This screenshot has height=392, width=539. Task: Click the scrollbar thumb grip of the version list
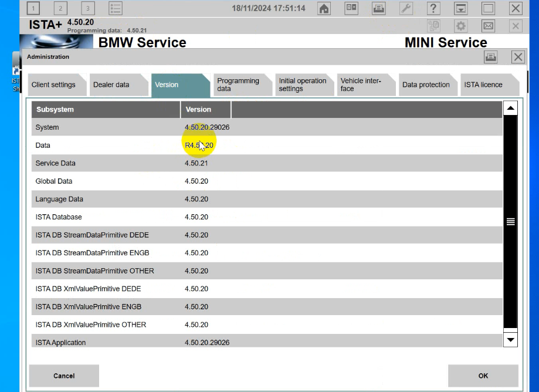click(510, 222)
